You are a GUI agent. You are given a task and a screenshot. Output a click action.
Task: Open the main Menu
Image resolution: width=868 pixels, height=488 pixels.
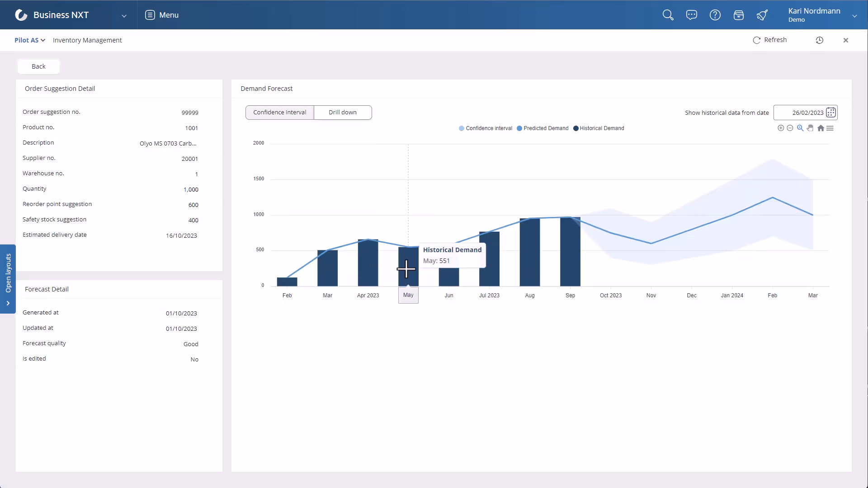[x=162, y=15]
